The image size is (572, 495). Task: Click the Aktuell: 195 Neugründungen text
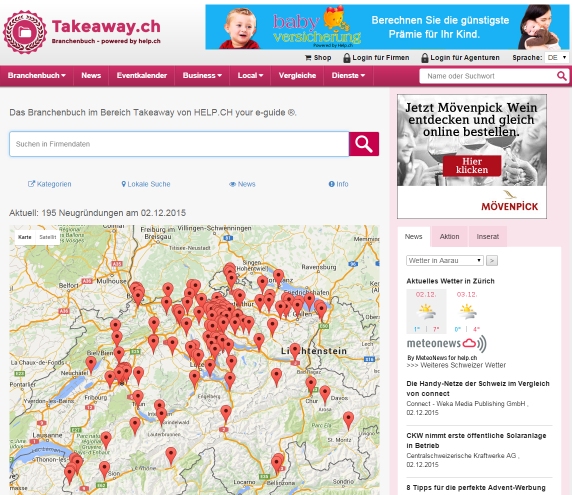point(97,213)
